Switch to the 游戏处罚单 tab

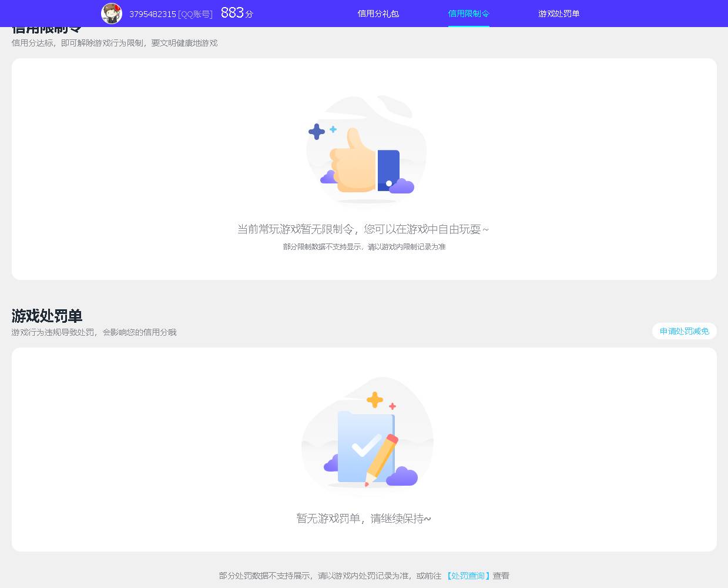pyautogui.click(x=558, y=14)
